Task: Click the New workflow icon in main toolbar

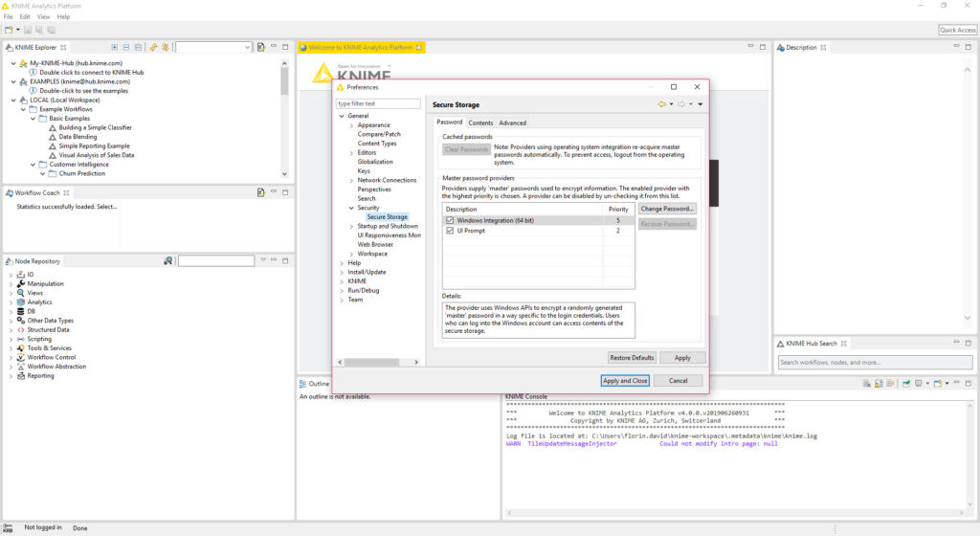Action: click(x=9, y=30)
